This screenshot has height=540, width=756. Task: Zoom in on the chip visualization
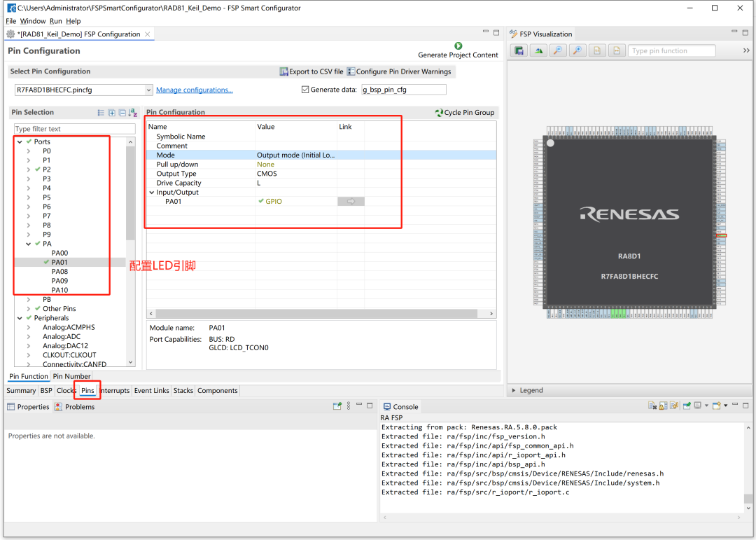coord(577,50)
